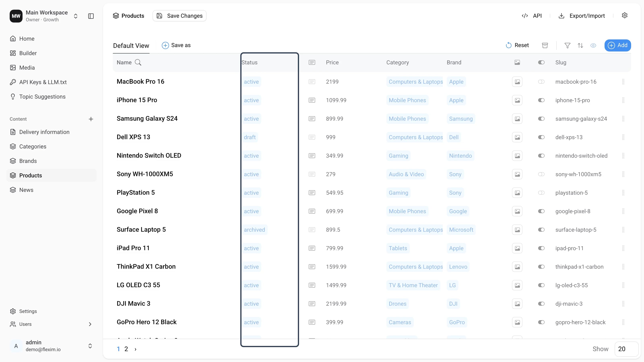Open image cell for Dell XPS 13
Screen dimensions: 644x362
(x=517, y=137)
